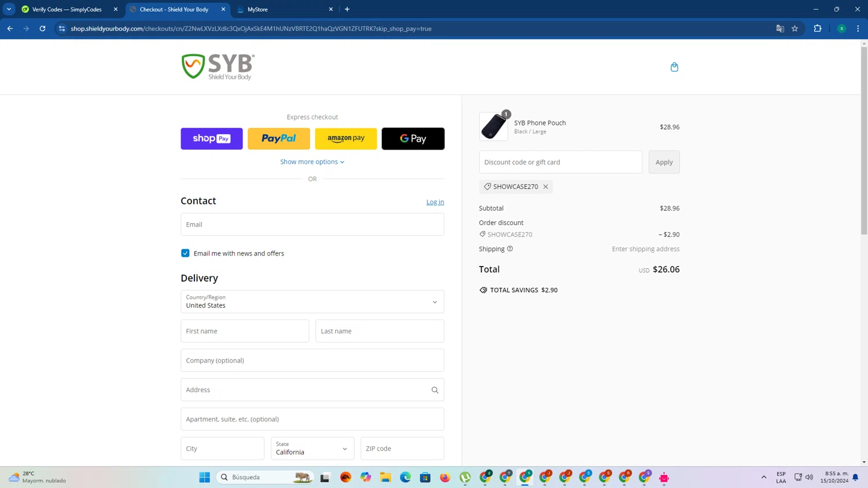Pay with PayPal

tap(279, 139)
